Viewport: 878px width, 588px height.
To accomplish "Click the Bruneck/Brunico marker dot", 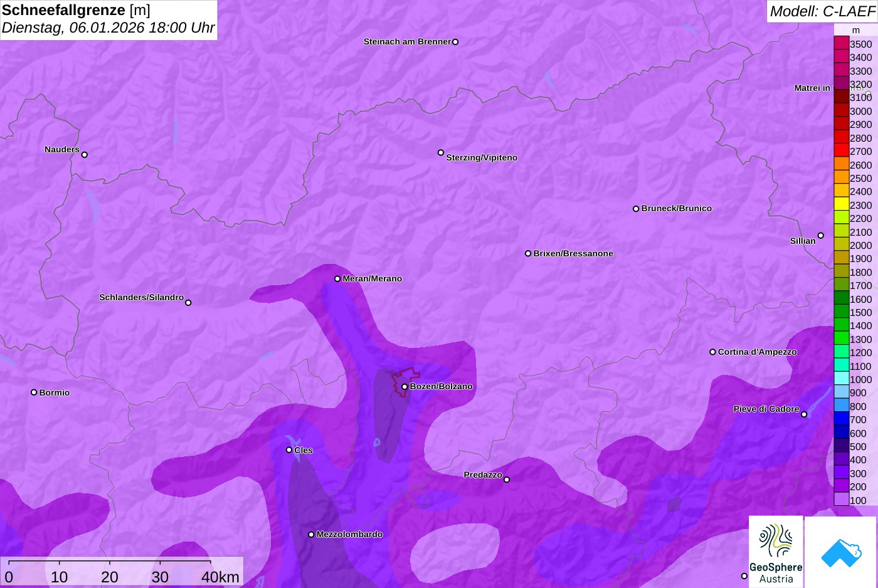I will pyautogui.click(x=636, y=209).
